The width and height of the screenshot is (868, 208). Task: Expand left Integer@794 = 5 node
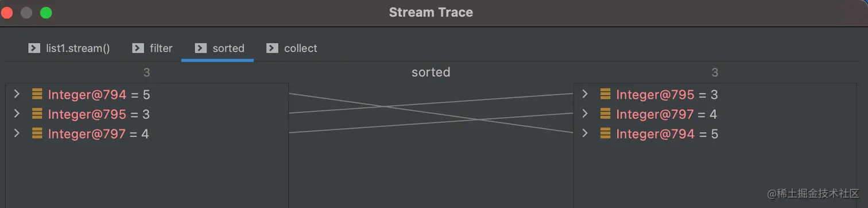(17, 94)
